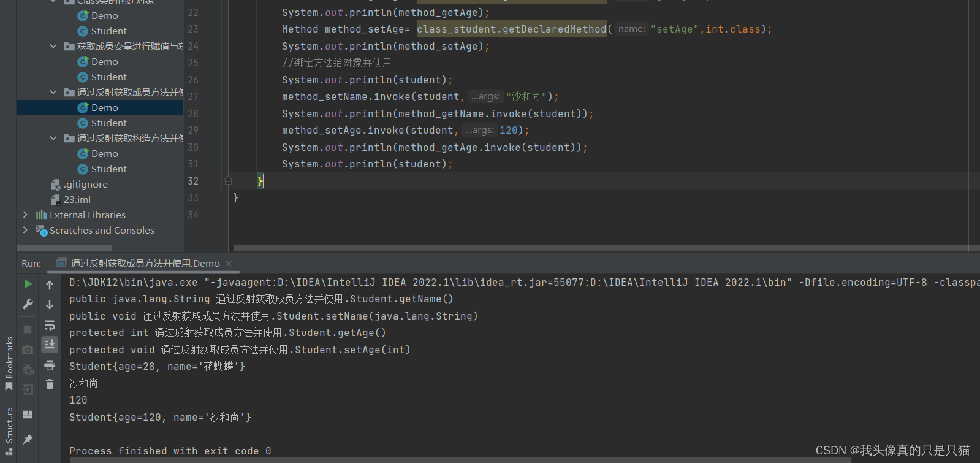The width and height of the screenshot is (980, 463).
Task: Open Student under 获取成员变量进行赋值 package
Action: (x=108, y=77)
